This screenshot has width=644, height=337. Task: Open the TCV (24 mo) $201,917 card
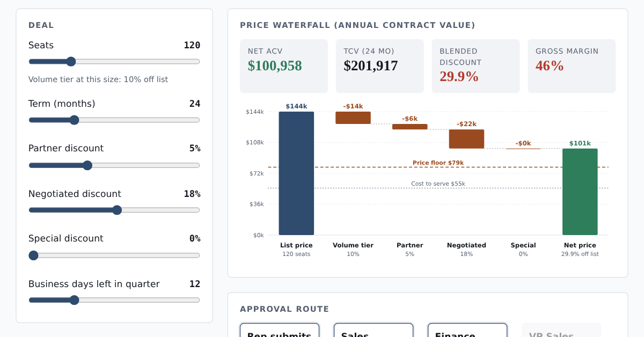(380, 66)
